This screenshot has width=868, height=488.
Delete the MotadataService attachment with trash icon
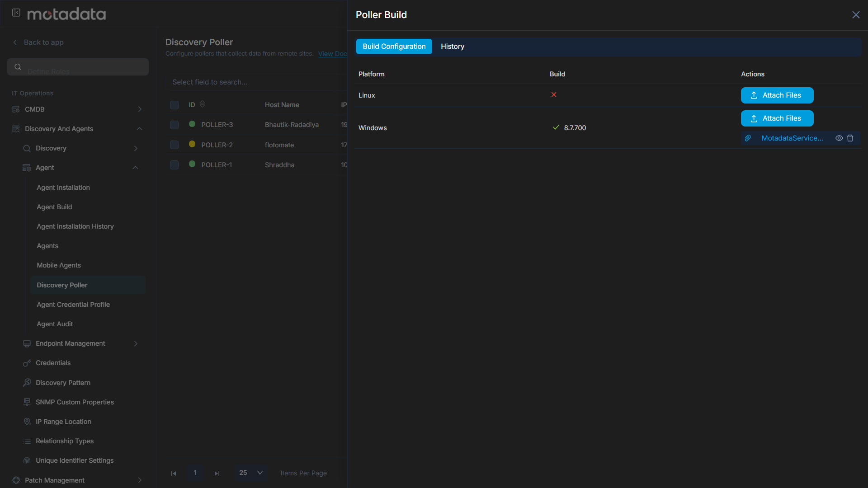(x=850, y=138)
